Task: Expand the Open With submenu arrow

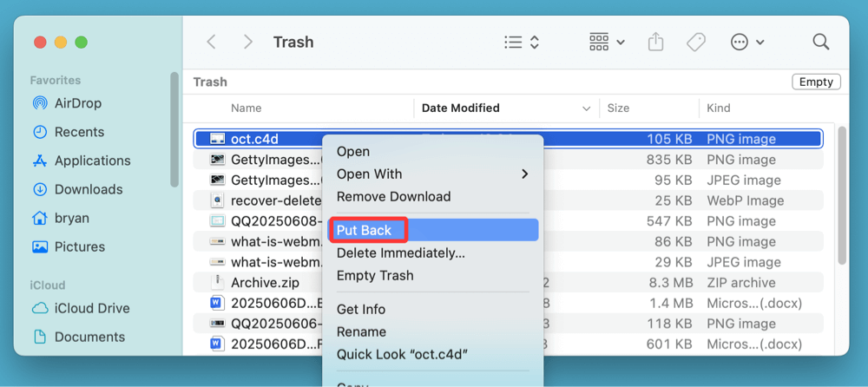Action: click(x=525, y=174)
